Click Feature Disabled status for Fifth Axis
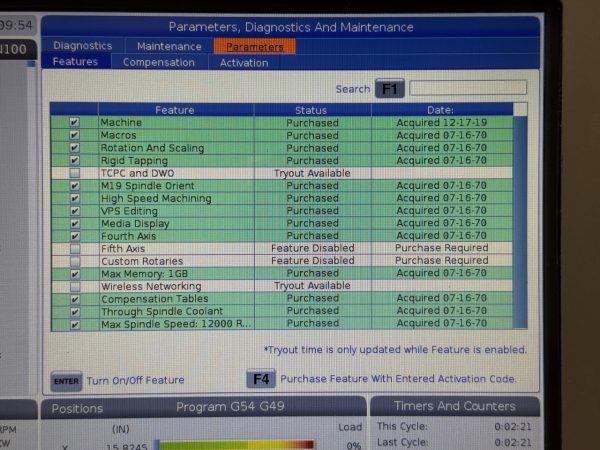This screenshot has height=450, width=600. pos(313,248)
